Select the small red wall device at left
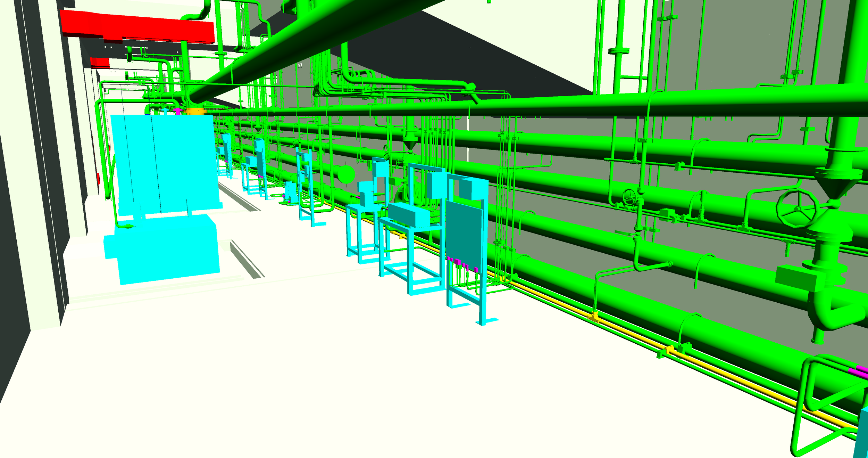The image size is (868, 458). pos(98,179)
